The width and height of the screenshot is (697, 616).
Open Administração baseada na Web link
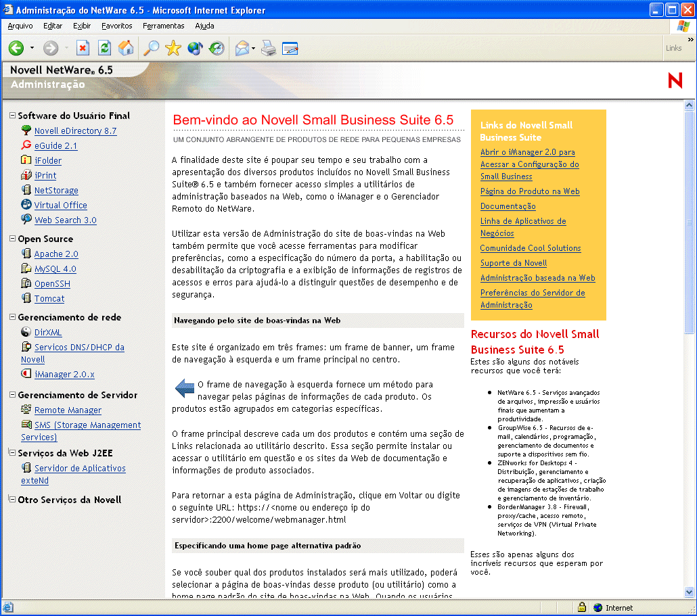[x=537, y=278]
